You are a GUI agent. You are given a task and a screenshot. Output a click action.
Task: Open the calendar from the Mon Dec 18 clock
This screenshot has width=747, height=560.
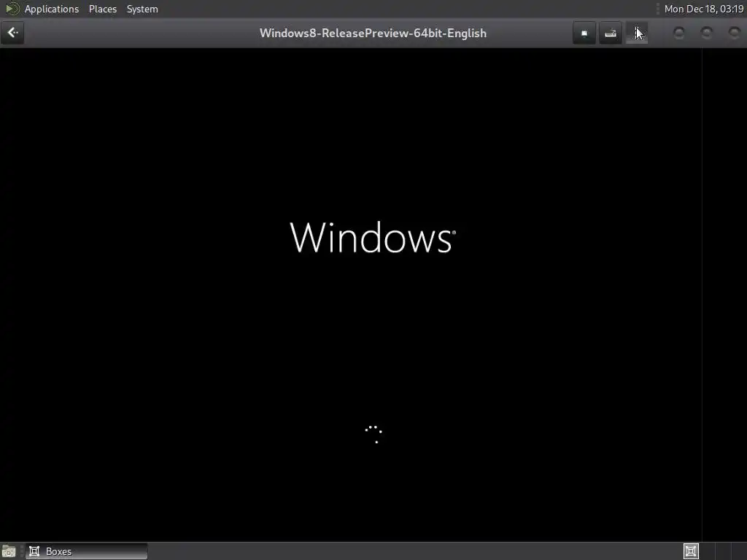(x=704, y=9)
